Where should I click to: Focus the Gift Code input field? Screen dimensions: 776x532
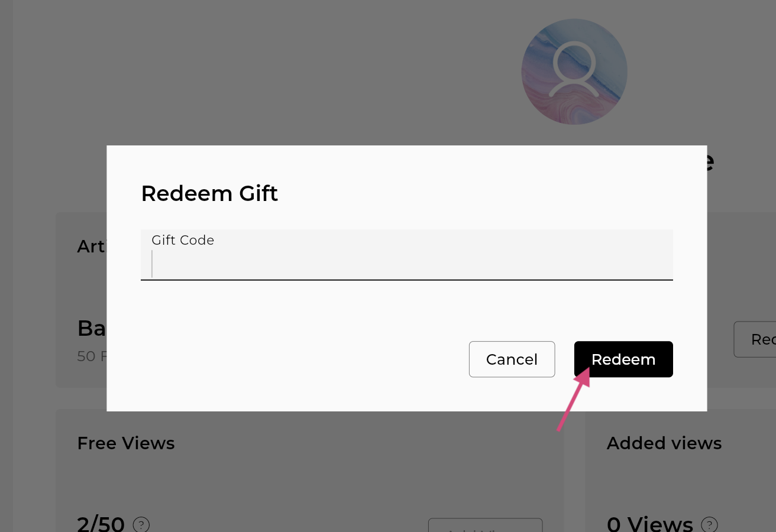pos(407,255)
